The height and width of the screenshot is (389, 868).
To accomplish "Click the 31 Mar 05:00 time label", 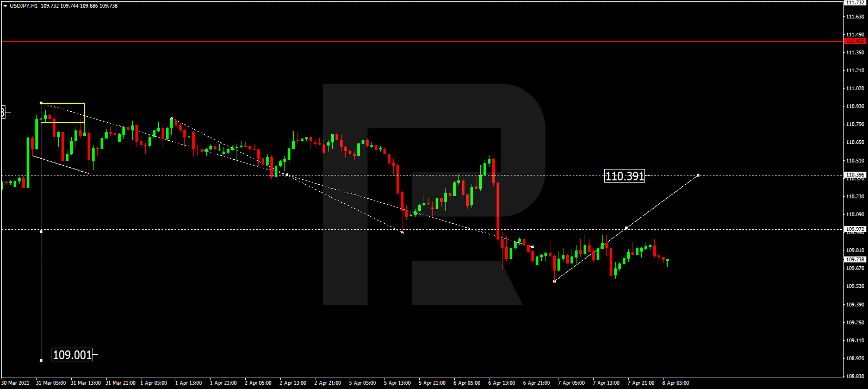I will coord(51,383).
